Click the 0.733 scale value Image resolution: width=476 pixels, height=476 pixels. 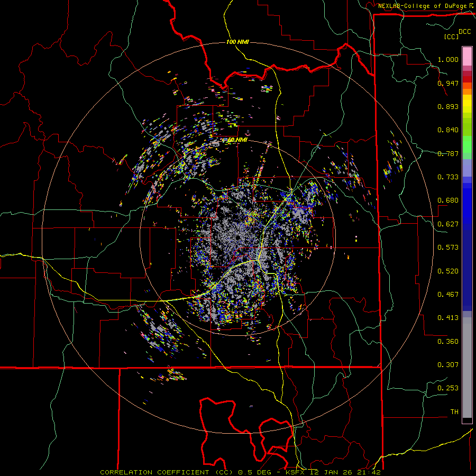448,177
